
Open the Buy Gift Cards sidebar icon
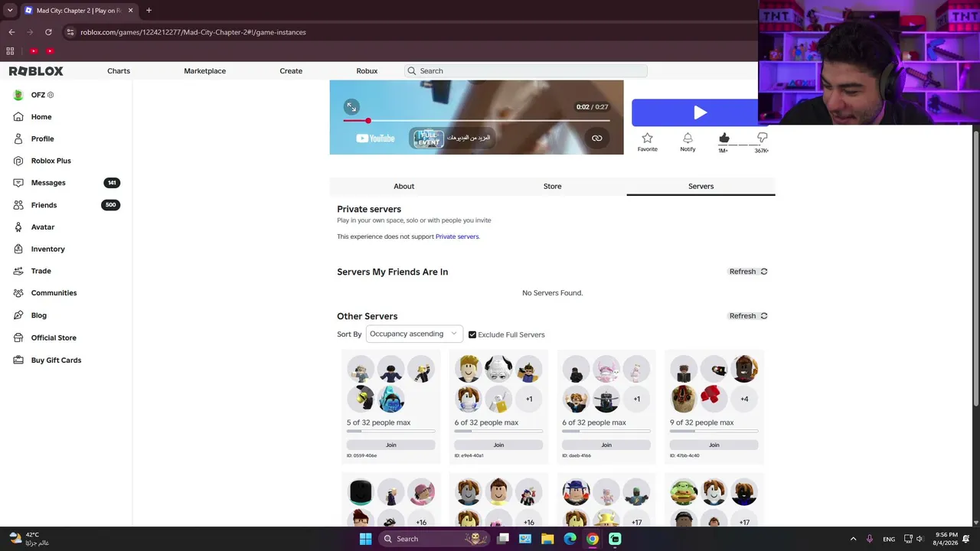click(x=18, y=360)
